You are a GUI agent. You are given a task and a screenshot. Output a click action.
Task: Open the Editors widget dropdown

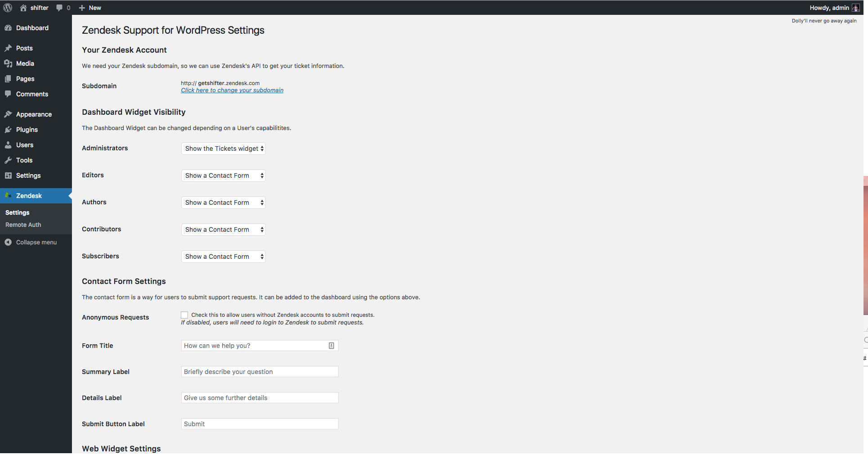tap(224, 176)
